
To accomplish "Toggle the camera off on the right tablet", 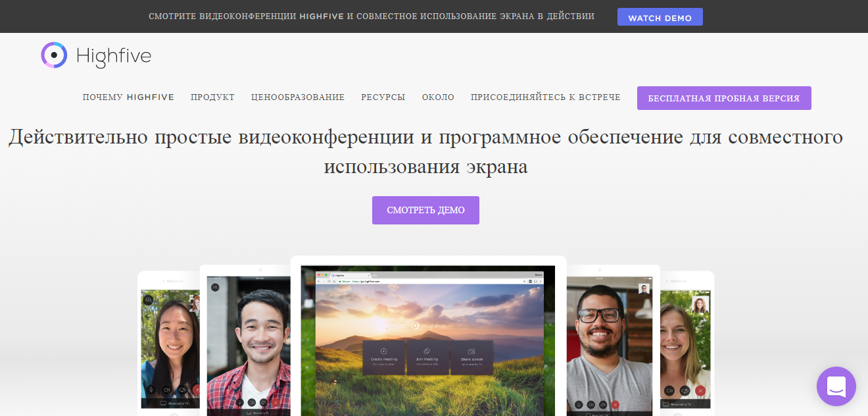I will tap(591, 404).
